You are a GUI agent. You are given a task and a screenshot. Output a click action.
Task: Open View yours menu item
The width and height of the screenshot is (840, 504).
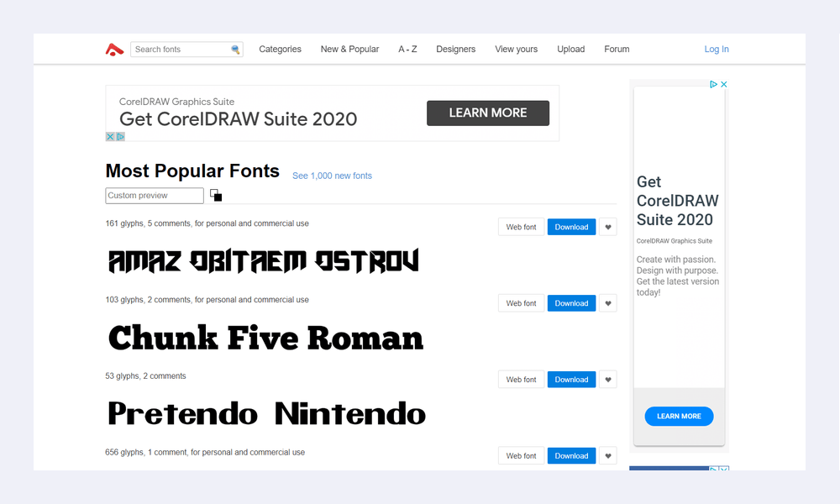click(517, 50)
